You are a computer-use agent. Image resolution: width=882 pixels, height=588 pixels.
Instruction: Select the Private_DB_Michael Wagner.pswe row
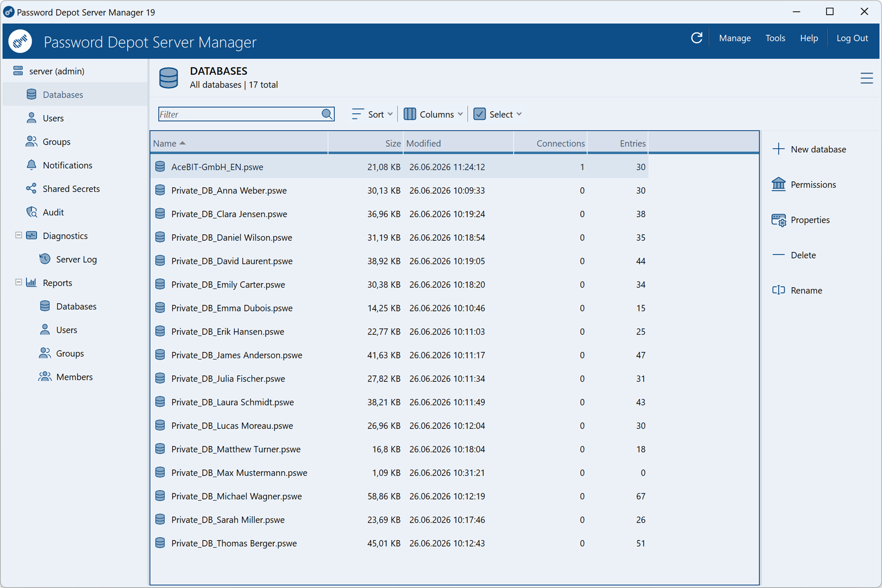coord(400,496)
